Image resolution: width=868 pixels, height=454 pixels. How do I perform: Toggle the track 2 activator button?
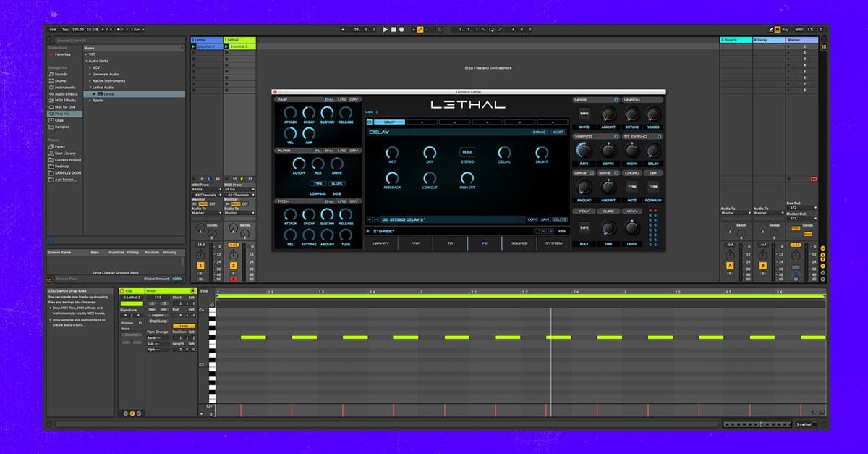coord(234,266)
